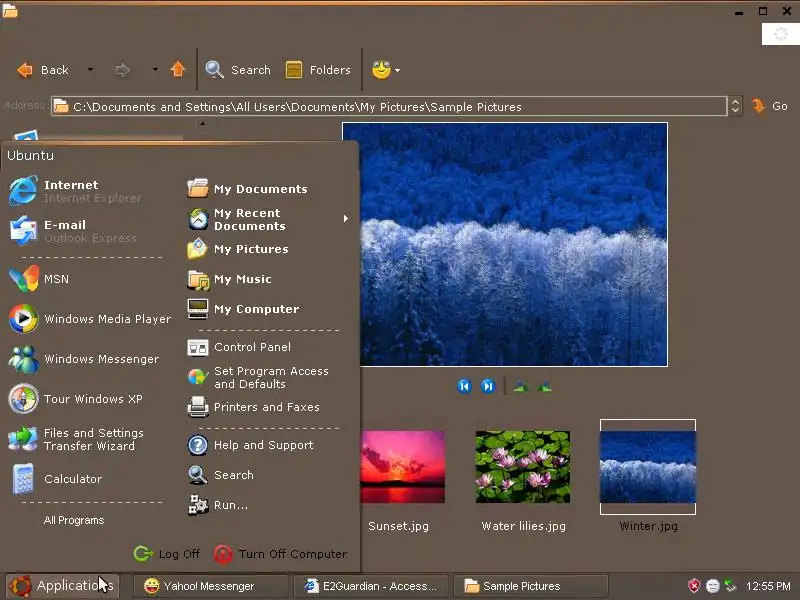Image resolution: width=800 pixels, height=600 pixels.
Task: Click the Back toolbar button
Action: click(x=43, y=70)
